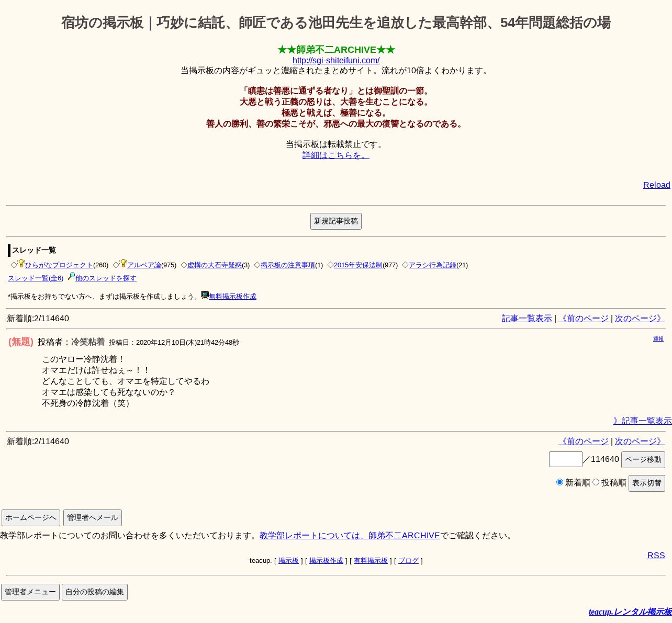
Task: Click the 新着順:2/114640 counter at top
Action: point(38,319)
